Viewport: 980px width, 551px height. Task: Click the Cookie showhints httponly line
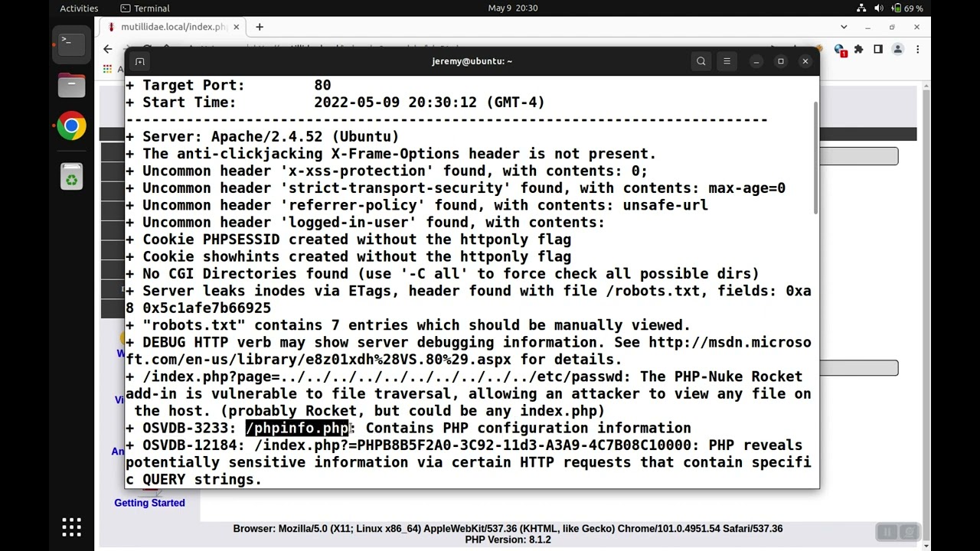pos(348,256)
